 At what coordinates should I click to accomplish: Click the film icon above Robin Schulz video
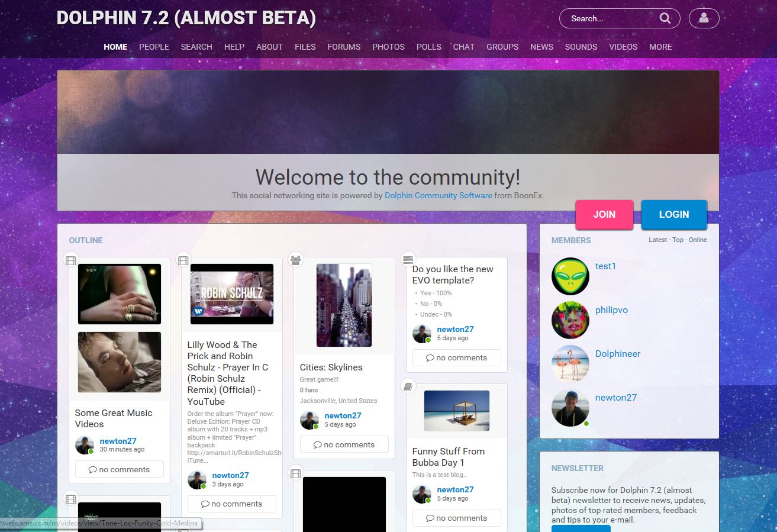click(x=183, y=260)
